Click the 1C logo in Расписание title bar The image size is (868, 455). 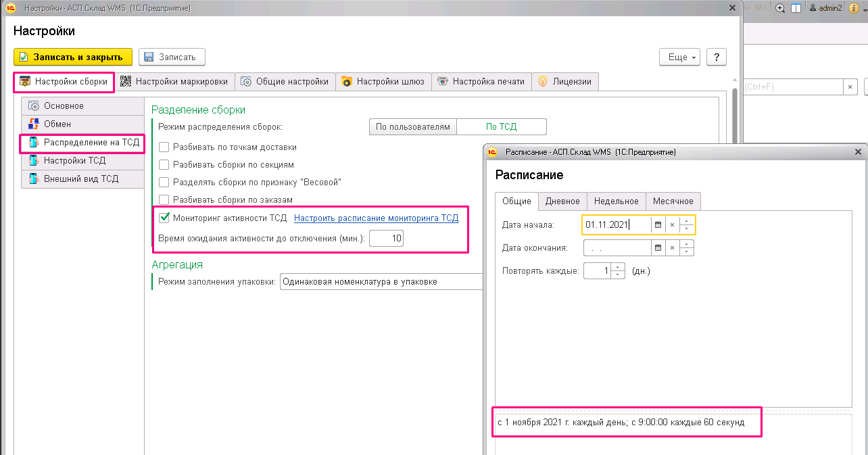[493, 152]
